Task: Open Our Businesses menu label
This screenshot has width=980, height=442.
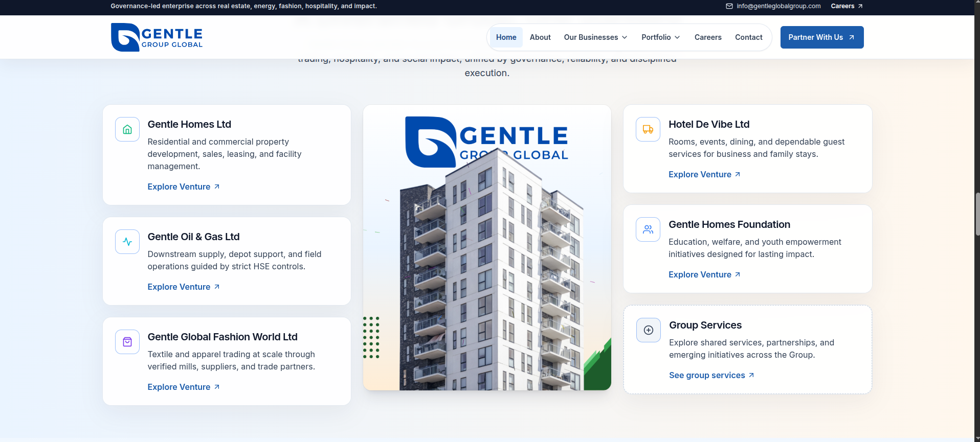Action: [x=591, y=37]
